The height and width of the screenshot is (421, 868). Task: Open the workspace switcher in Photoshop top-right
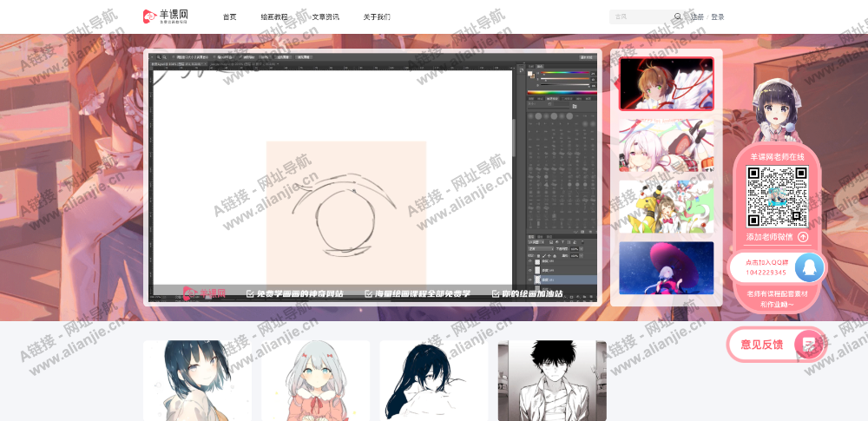(586, 57)
